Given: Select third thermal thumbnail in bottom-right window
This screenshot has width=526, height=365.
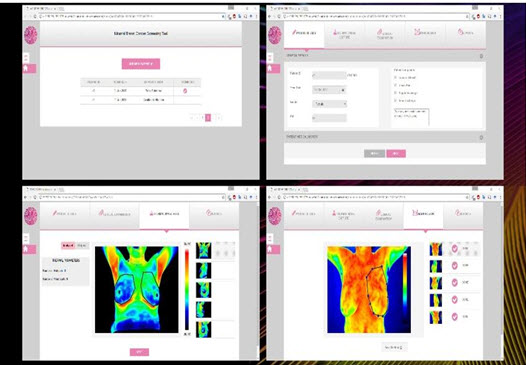Looking at the screenshot, I should coord(436,283).
